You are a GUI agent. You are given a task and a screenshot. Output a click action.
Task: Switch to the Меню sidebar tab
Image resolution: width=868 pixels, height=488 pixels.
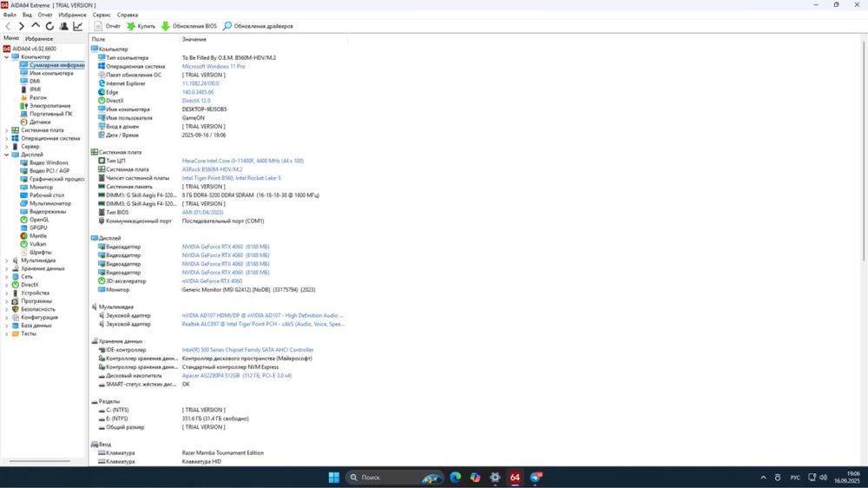tap(11, 38)
